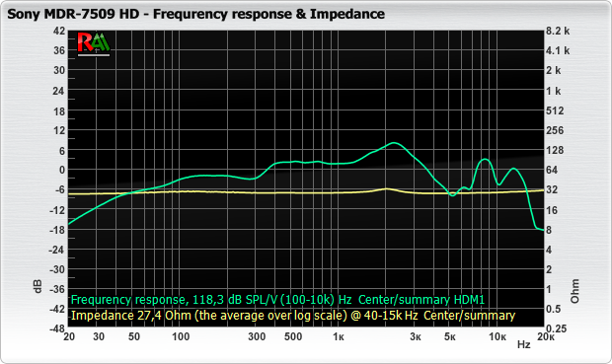This screenshot has height=364, width=612.
Task: Click the chart title 'Sony MDR-7509 HD - Frequency response & Impedance'
Action: coord(195,14)
